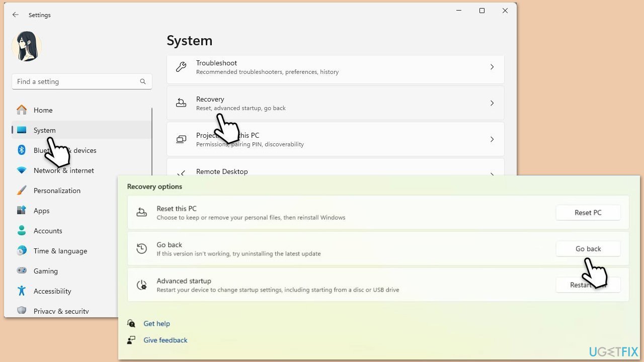Open the Recovery settings row
The image size is (644, 362).
point(336,103)
